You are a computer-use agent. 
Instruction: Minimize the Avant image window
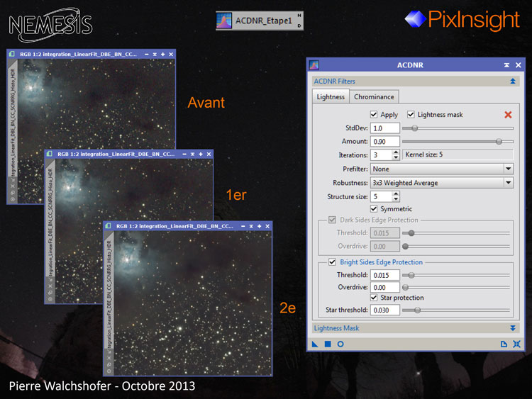click(x=147, y=55)
